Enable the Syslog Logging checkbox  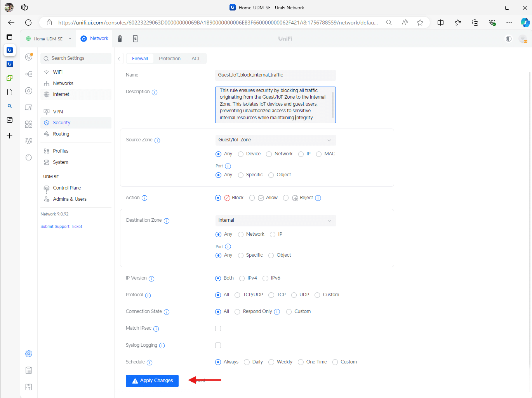click(218, 345)
